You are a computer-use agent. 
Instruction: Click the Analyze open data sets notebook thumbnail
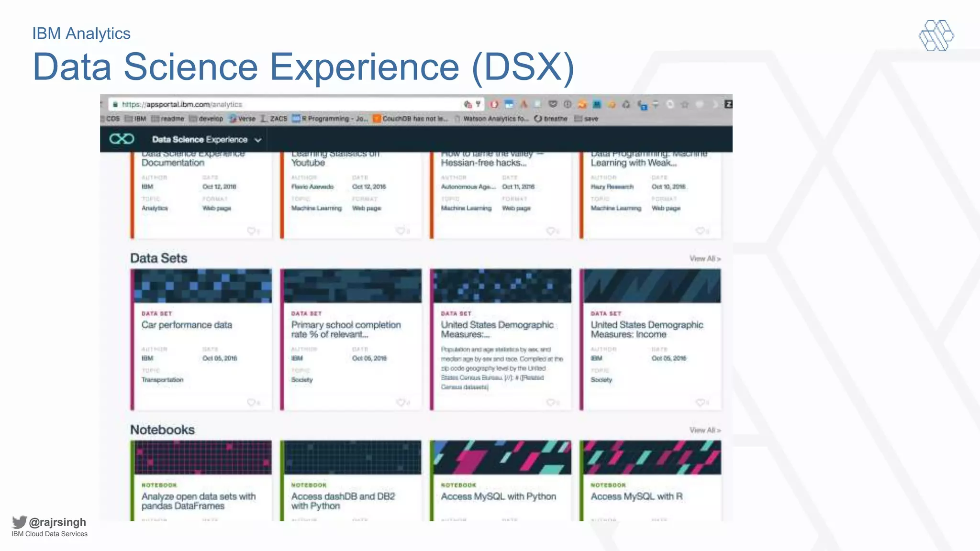pos(202,457)
